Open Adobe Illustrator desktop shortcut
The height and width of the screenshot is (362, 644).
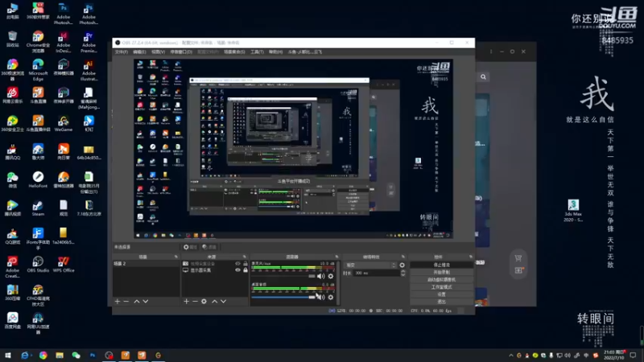pos(89,70)
